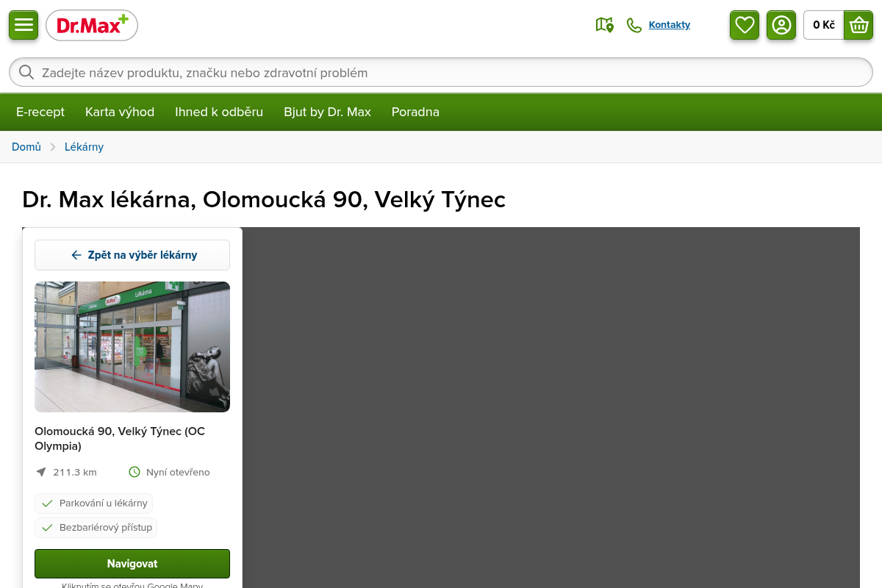Image resolution: width=882 pixels, height=588 pixels.
Task: Click the Navigovat button
Action: 132,564
